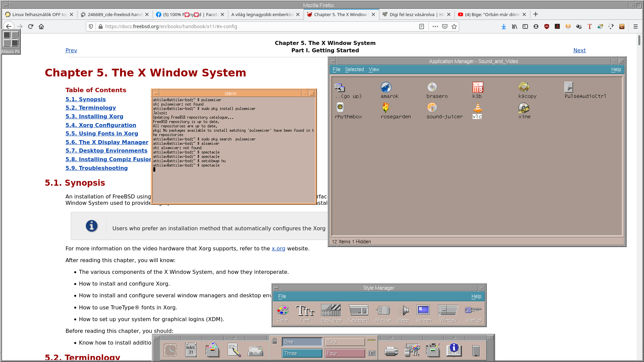Open Firefox downloads arrow
This screenshot has width=644, height=362.
click(504, 26)
